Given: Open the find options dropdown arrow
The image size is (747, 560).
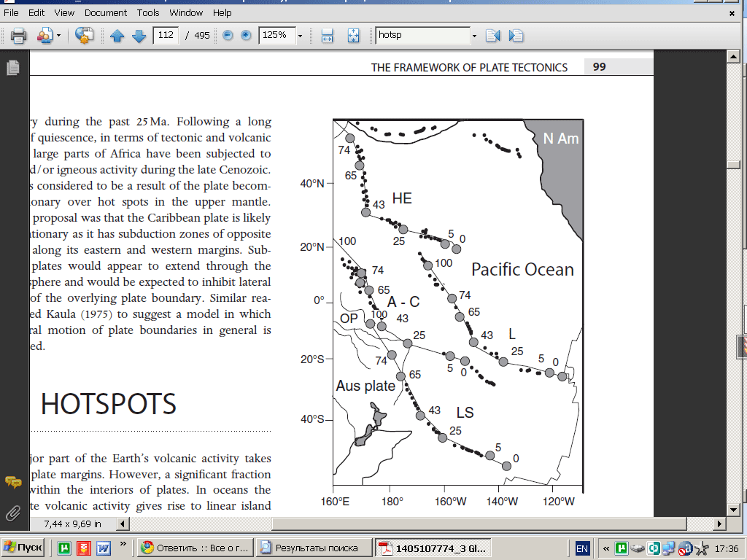Looking at the screenshot, I should coord(474,36).
